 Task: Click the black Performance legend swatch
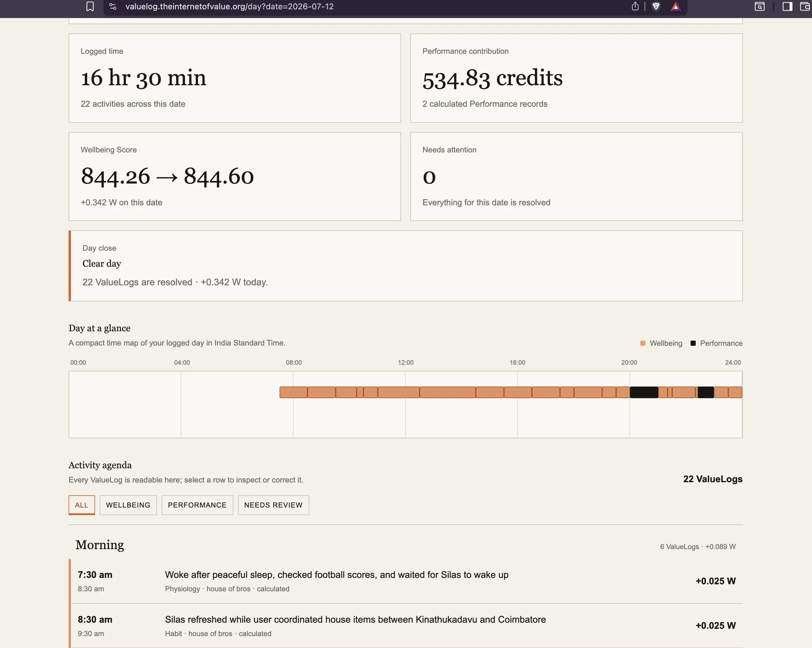(693, 343)
